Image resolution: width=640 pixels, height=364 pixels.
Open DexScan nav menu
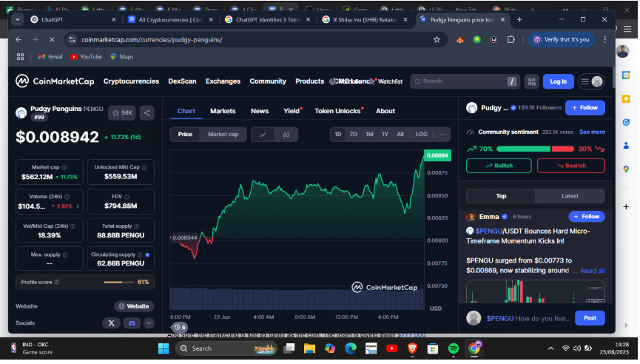(x=182, y=81)
